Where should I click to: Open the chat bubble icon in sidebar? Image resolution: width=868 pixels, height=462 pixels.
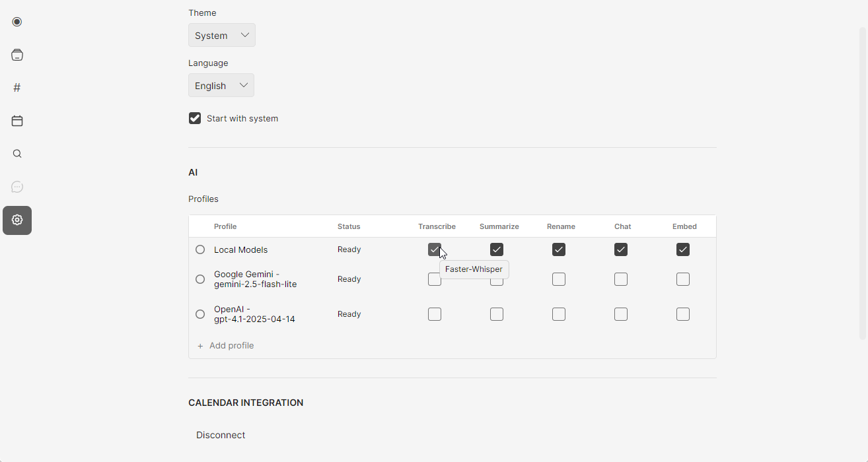point(17,187)
